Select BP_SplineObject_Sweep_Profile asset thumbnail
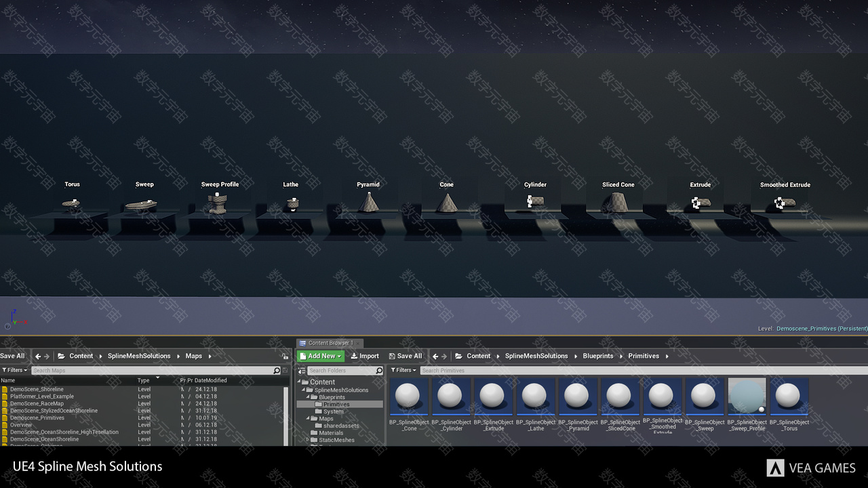 point(747,396)
